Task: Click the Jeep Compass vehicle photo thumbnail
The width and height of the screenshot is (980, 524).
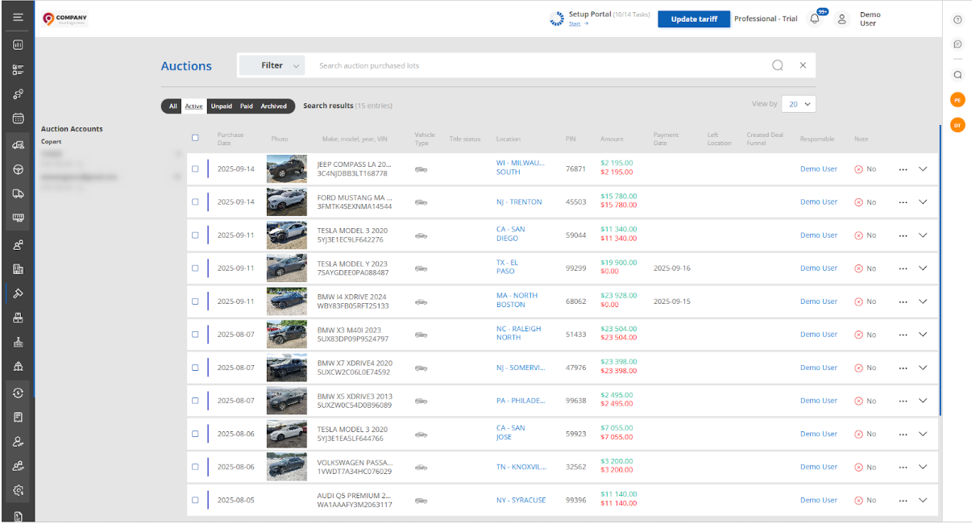Action: click(x=287, y=169)
